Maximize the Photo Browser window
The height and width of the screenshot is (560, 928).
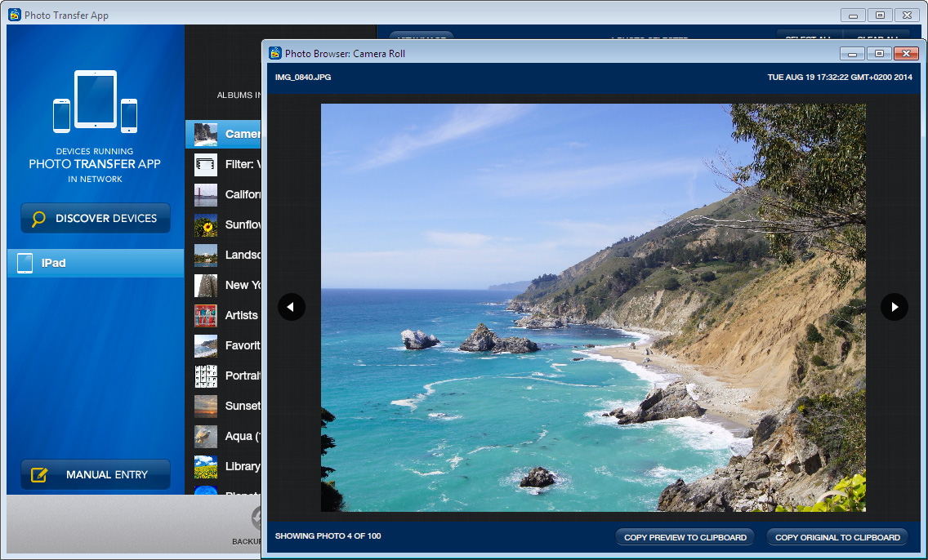pyautogui.click(x=880, y=54)
